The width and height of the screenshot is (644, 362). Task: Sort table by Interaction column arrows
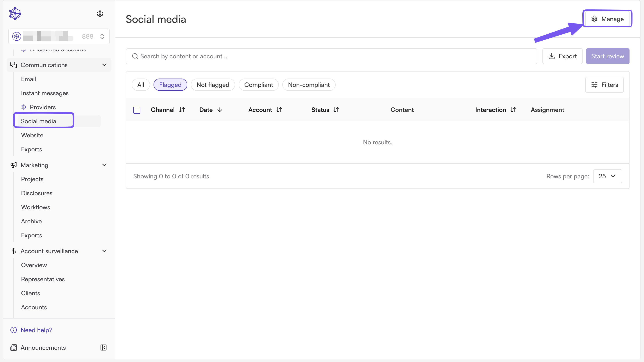coord(513,110)
